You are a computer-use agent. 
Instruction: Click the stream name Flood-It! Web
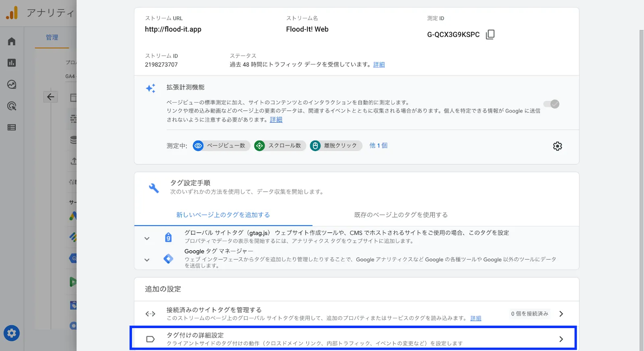point(307,29)
